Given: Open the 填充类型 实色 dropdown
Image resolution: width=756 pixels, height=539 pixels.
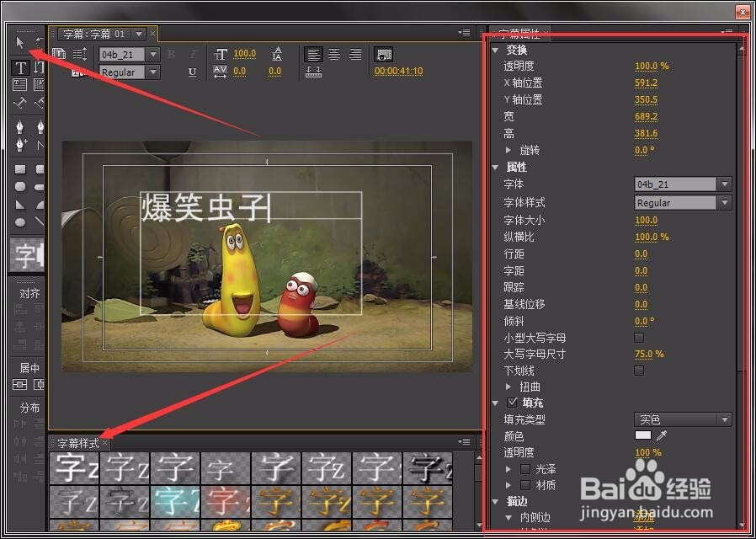Looking at the screenshot, I should 683,419.
